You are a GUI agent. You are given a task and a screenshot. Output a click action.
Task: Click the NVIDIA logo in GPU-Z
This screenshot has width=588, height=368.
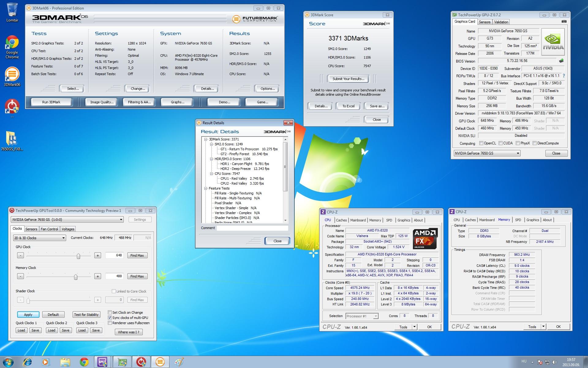[553, 42]
